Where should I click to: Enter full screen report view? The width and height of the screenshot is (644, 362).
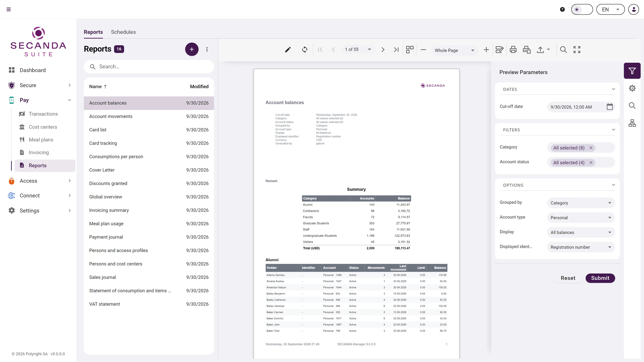tap(577, 50)
